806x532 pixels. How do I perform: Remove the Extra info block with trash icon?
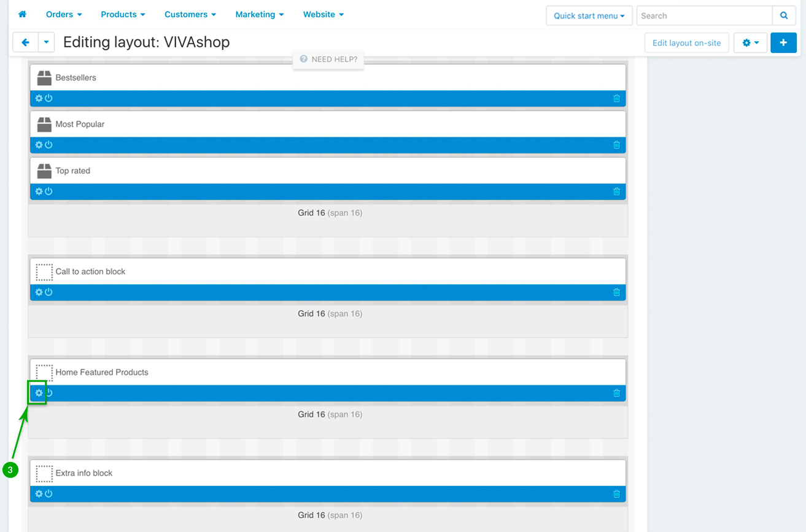[616, 494]
